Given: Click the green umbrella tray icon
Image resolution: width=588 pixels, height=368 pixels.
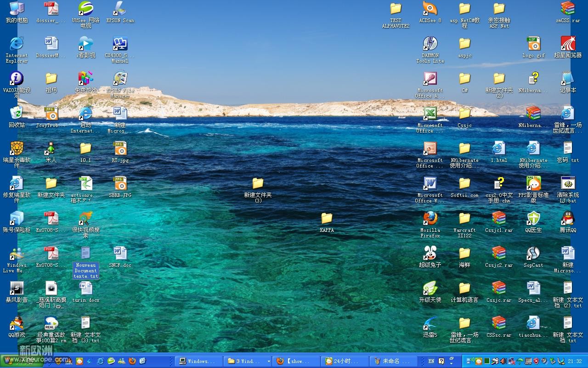Looking at the screenshot, I should pos(520,362).
